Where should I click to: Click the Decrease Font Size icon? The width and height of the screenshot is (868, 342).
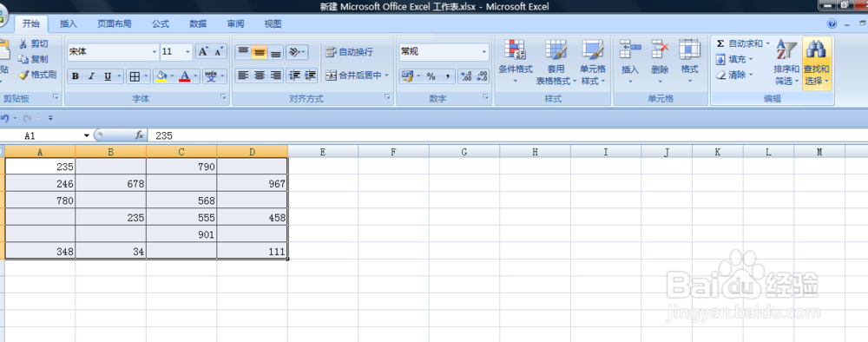[x=220, y=52]
